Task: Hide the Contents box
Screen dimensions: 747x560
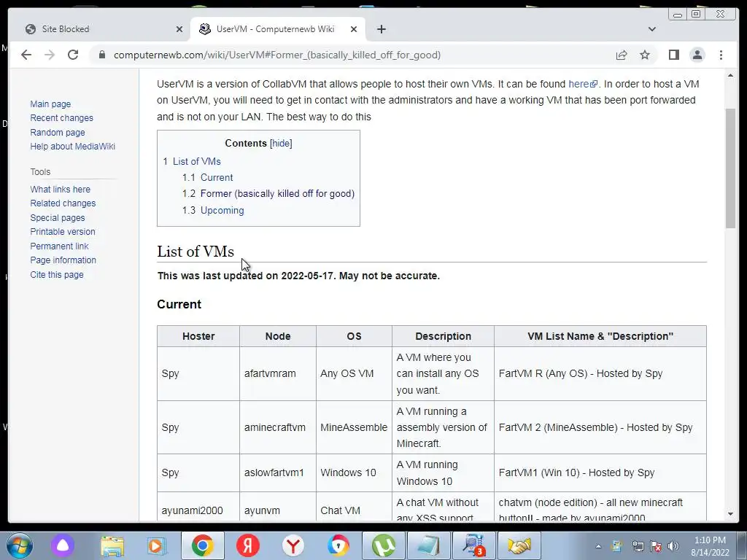Action: click(281, 144)
